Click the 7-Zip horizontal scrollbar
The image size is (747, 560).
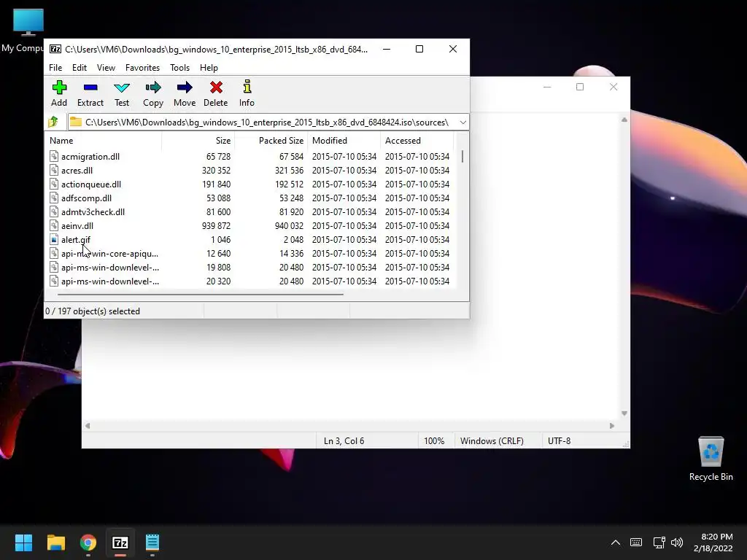[200, 295]
